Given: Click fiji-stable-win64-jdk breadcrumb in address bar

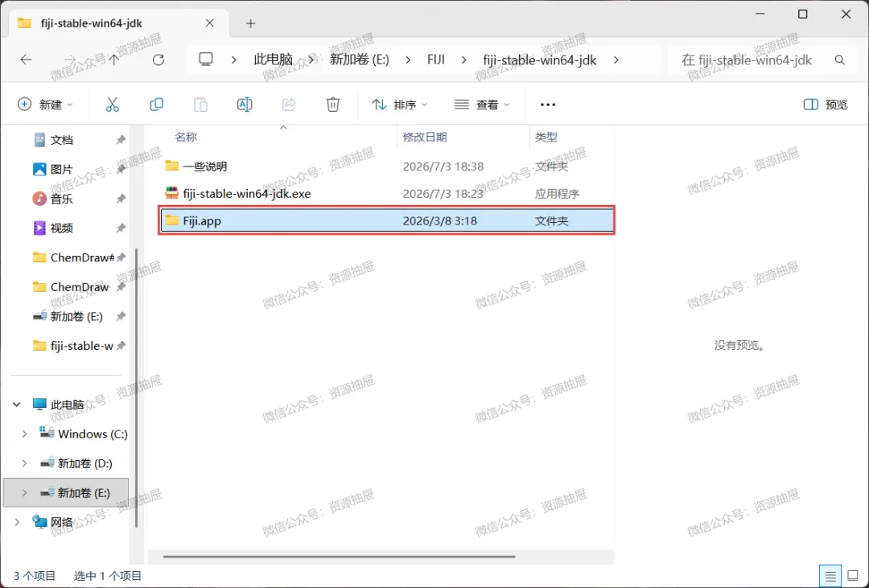Looking at the screenshot, I should 539,60.
